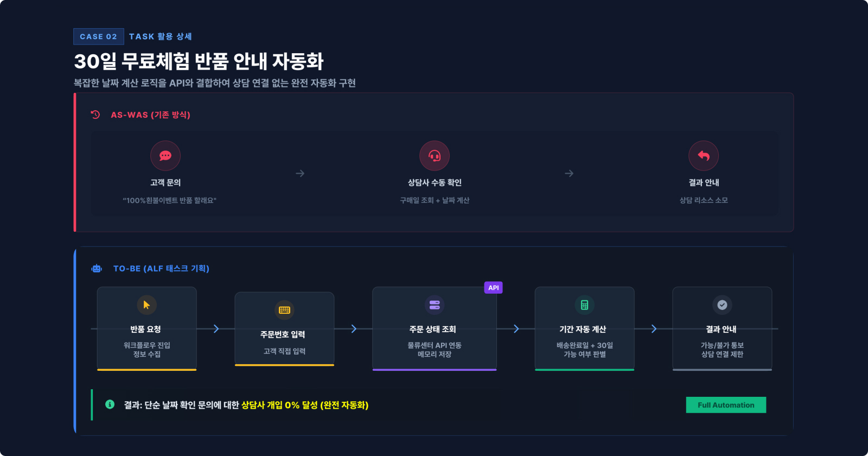Viewport: 868px width, 456px height.
Task: Select the CASE 02 tag
Action: (98, 36)
